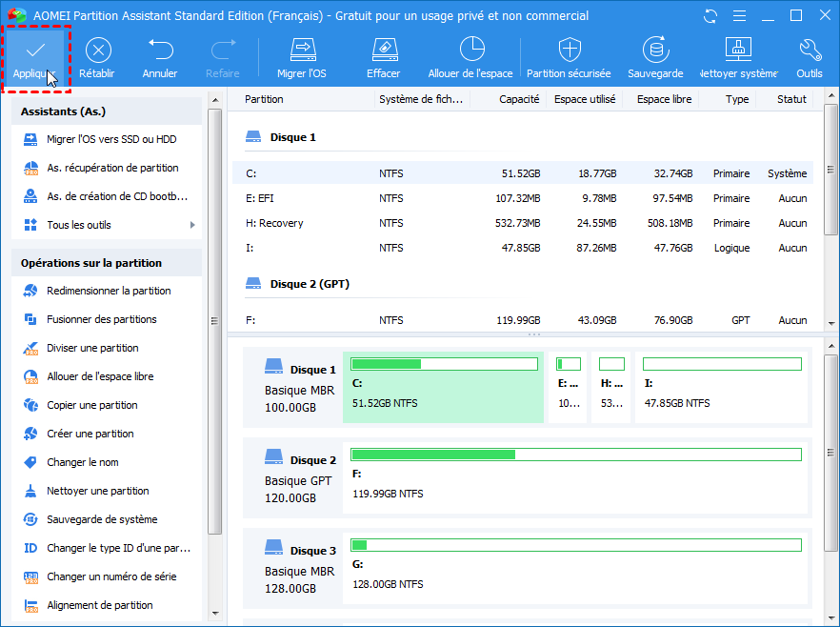Screen dimensions: 840x627
Task: Click Redimensionner la partition in sidebar
Action: pos(109,291)
